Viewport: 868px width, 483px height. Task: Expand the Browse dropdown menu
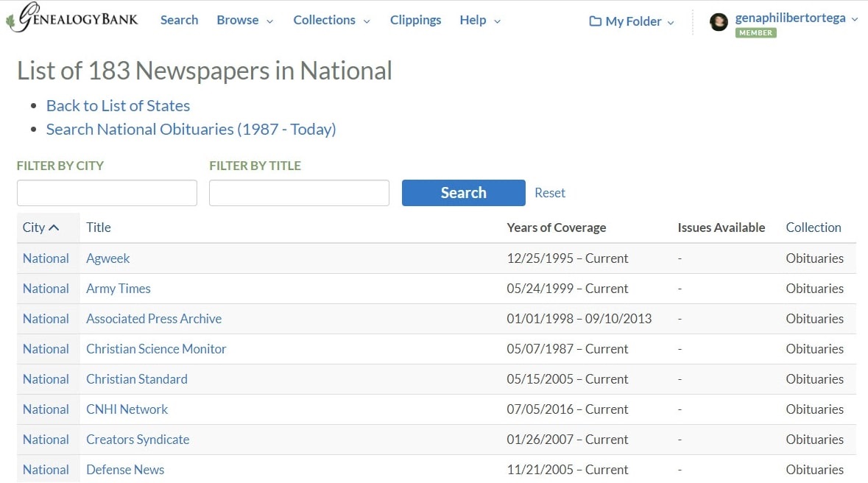(245, 20)
